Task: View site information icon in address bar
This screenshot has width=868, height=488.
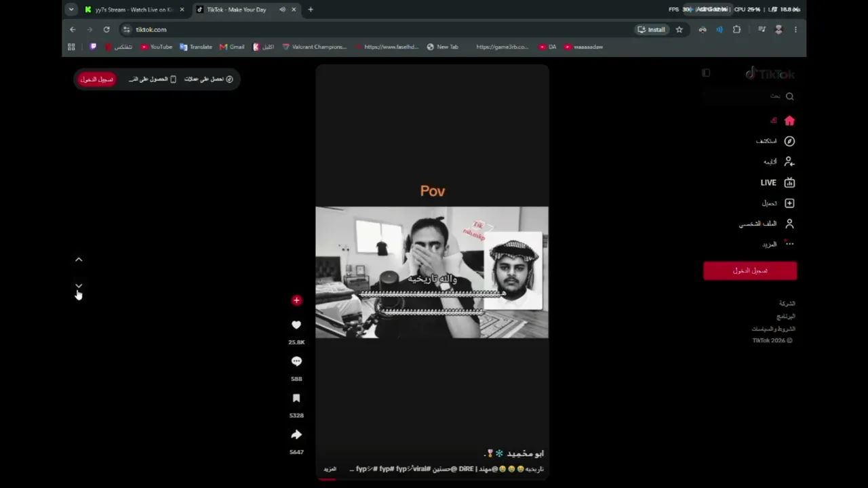Action: pos(126,29)
